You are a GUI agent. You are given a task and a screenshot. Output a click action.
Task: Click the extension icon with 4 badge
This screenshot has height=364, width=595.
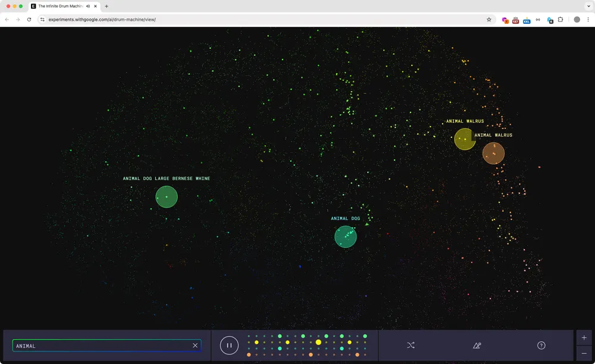point(550,20)
